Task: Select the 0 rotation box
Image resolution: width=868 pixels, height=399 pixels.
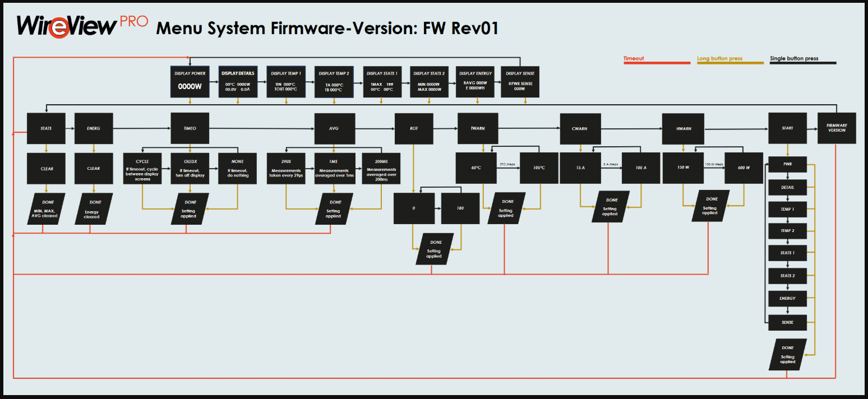Action: (x=413, y=208)
